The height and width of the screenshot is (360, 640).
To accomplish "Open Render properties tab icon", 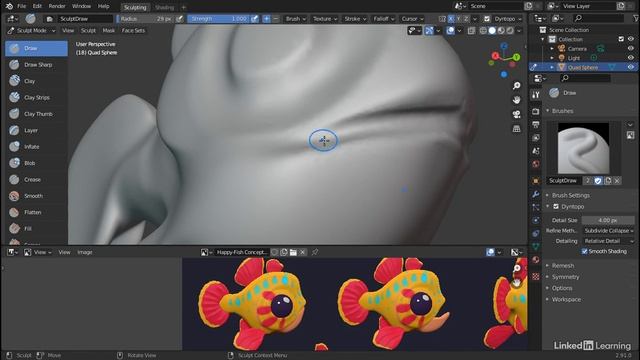I will [x=536, y=111].
